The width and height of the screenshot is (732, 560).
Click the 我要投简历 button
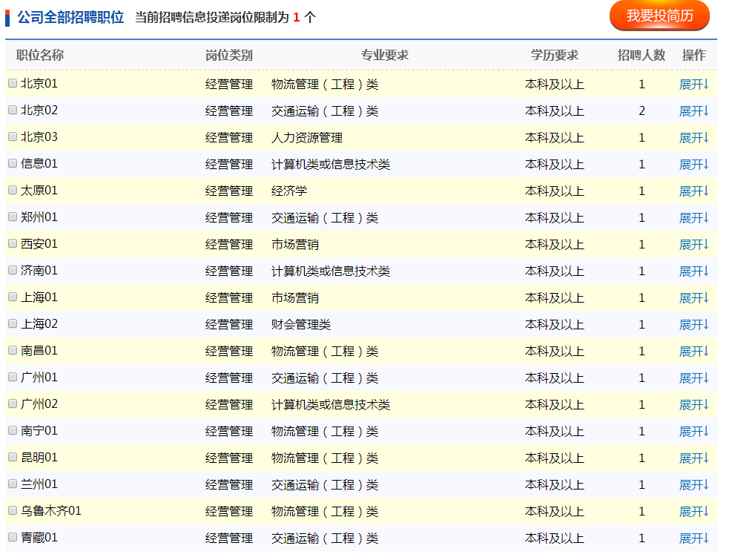[x=659, y=16]
